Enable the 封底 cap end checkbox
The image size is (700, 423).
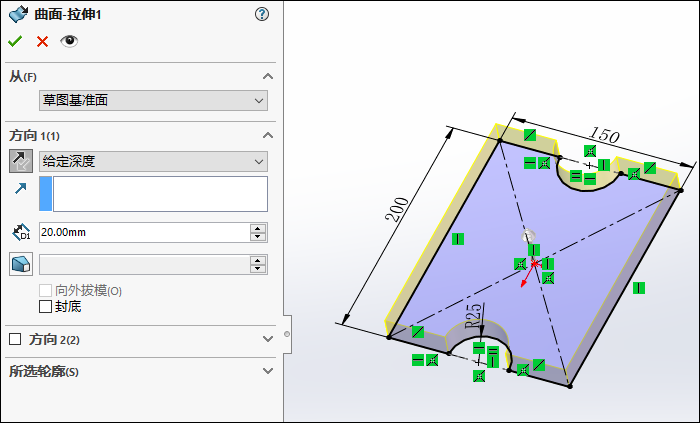click(x=46, y=307)
